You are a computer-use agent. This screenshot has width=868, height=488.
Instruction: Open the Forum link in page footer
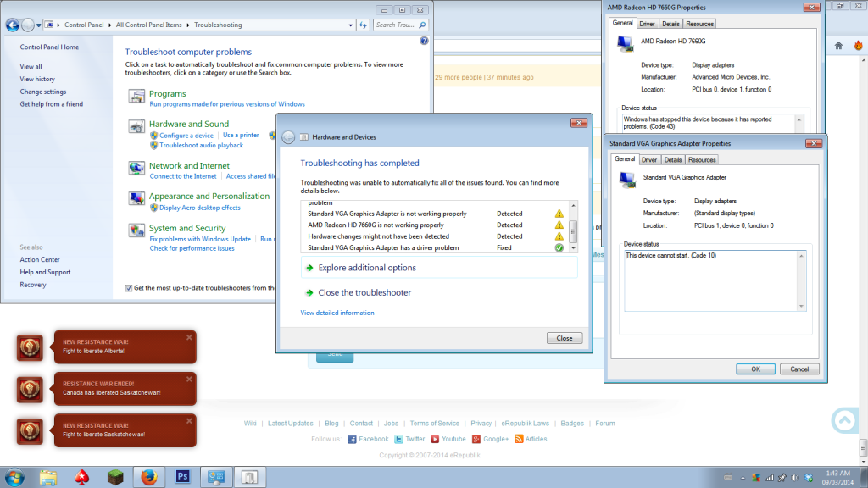[605, 424]
